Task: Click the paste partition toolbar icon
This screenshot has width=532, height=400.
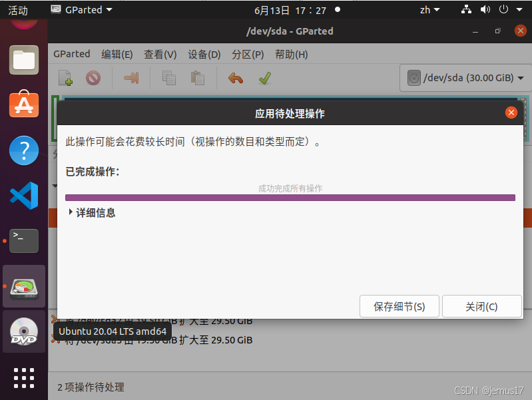Action: pos(198,78)
